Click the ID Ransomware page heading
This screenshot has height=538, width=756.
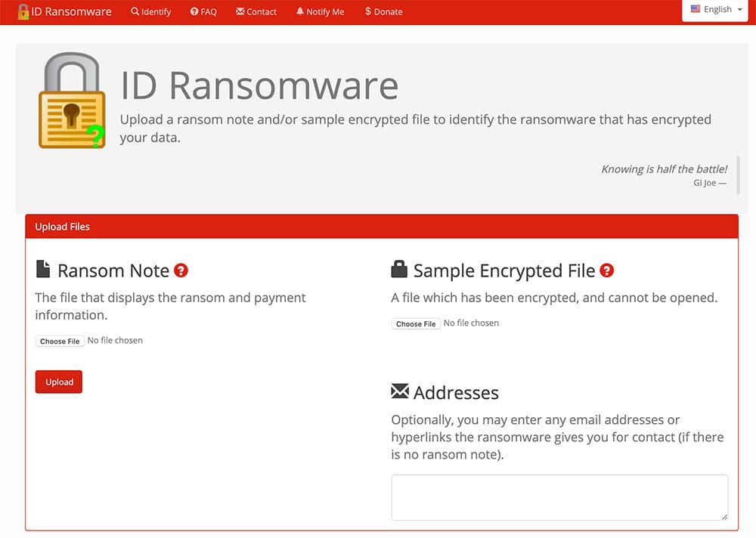click(259, 86)
